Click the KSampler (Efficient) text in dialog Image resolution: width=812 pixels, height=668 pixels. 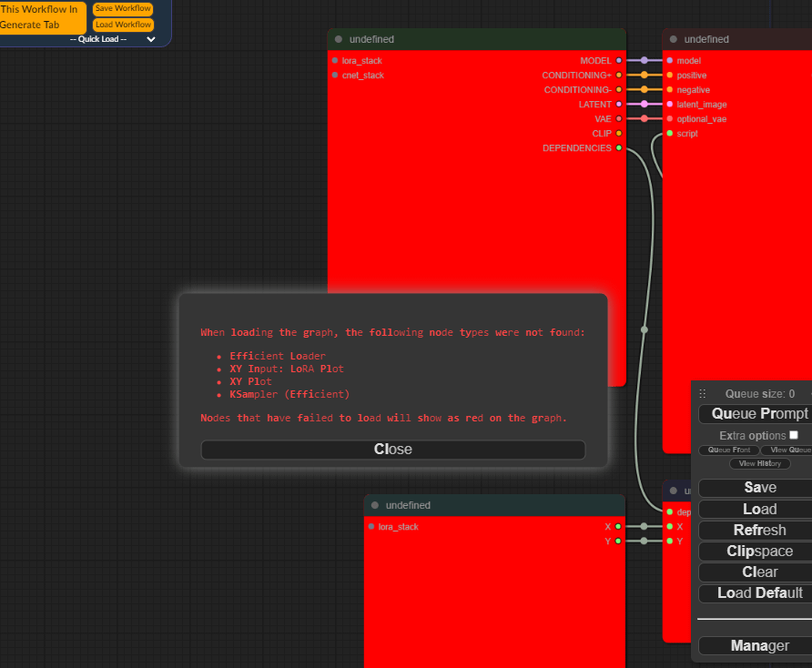point(289,394)
